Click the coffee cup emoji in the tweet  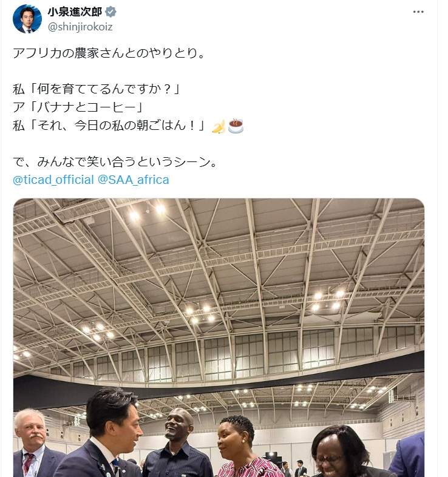pyautogui.click(x=236, y=126)
